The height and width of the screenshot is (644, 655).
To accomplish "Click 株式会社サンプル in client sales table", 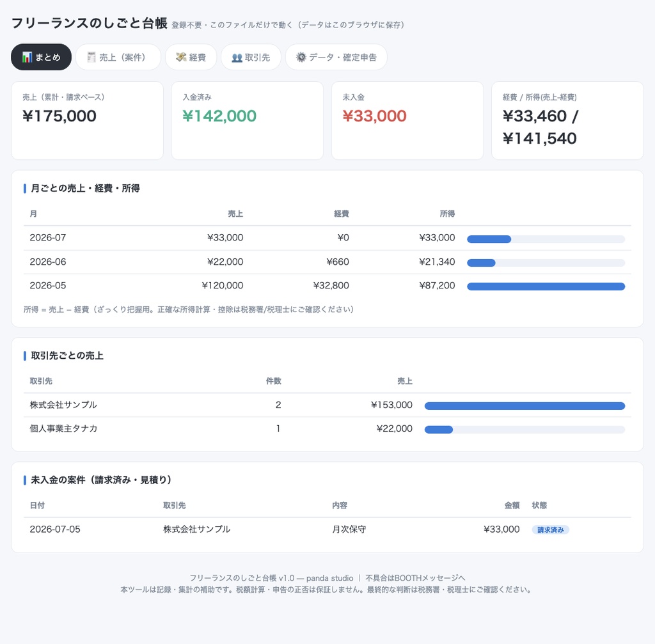I will (63, 405).
